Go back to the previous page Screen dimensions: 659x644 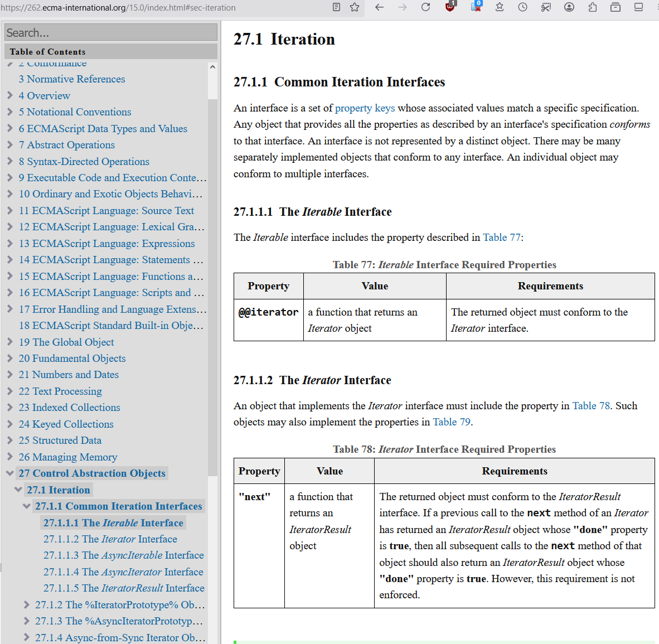pos(380,7)
